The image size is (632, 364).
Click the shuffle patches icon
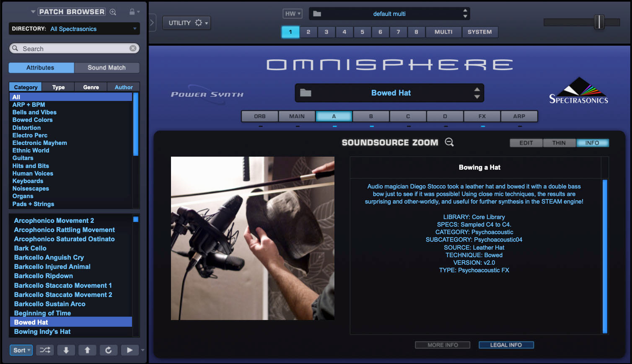pos(45,350)
